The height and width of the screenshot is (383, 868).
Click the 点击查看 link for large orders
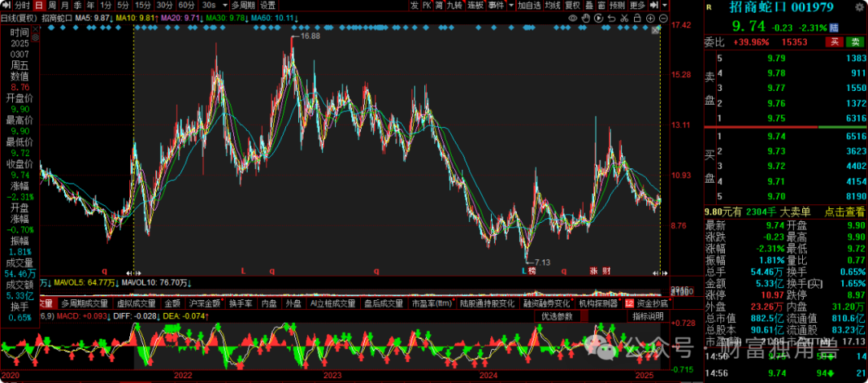click(x=846, y=211)
